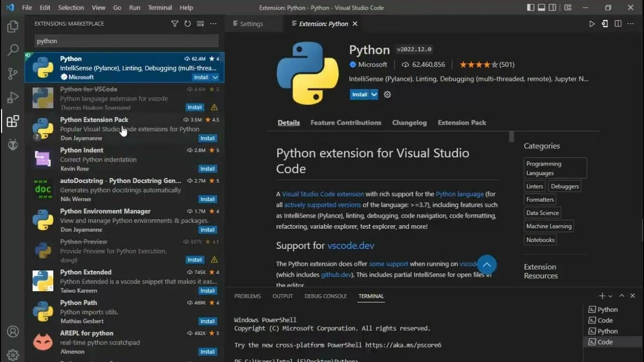This screenshot has height=362, width=644.
Task: Switch to the OUTPUT panel tab
Action: [x=283, y=296]
